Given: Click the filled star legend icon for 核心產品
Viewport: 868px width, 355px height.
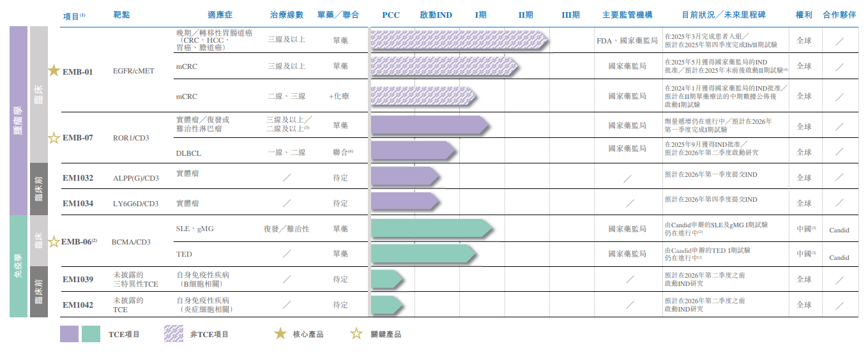Looking at the screenshot, I should [280, 333].
